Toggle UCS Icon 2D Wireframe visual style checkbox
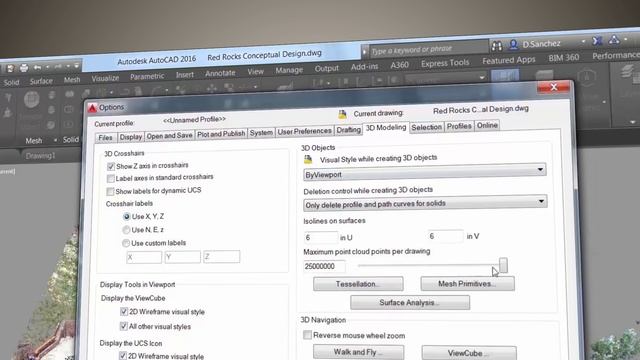Image resolution: width=640 pixels, height=360 pixels. pos(122,356)
